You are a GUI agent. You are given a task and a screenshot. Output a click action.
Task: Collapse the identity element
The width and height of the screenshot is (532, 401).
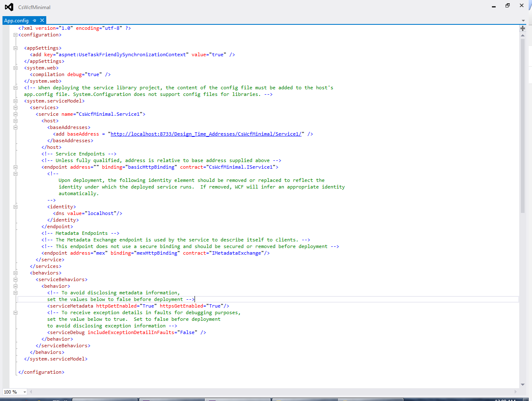(x=15, y=206)
